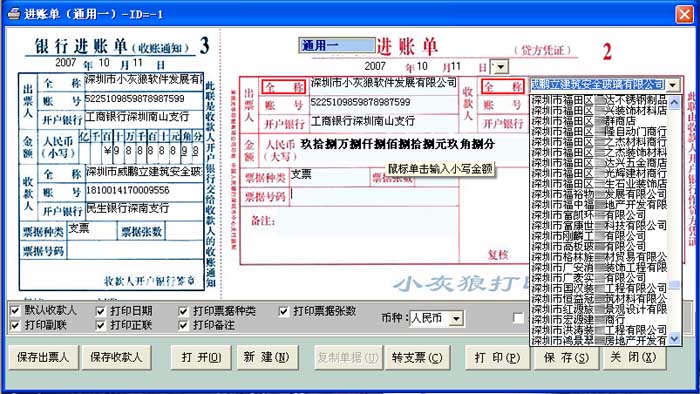This screenshot has height=394, width=700.
Task: Click the 出票人 全称 field on the red slip
Action: point(384,84)
